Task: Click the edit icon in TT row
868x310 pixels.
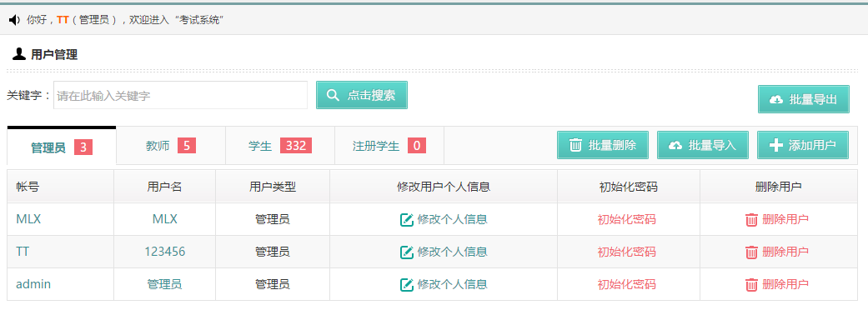Action: click(407, 252)
